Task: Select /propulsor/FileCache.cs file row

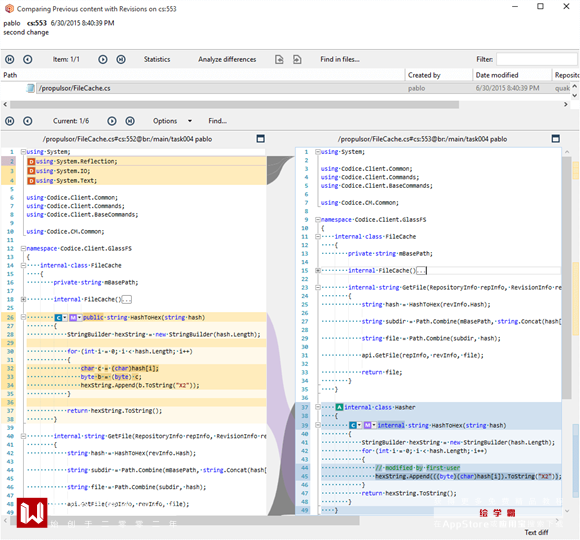Action: tap(285, 88)
